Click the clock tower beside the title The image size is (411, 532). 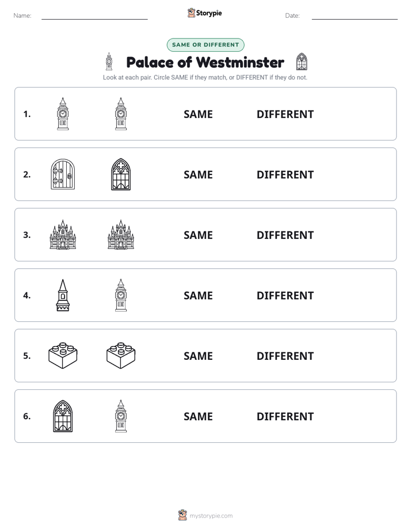109,62
